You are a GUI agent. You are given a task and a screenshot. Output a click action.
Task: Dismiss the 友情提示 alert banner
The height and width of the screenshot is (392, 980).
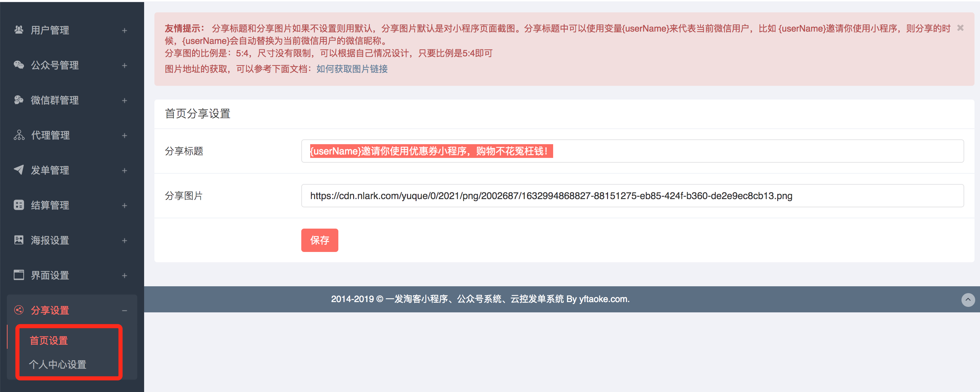click(960, 28)
